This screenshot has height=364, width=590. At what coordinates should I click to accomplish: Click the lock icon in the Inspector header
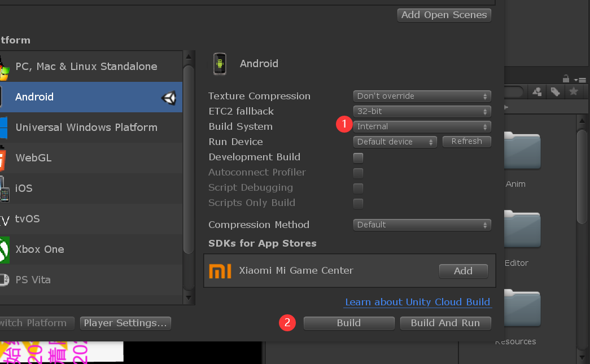pos(566,80)
